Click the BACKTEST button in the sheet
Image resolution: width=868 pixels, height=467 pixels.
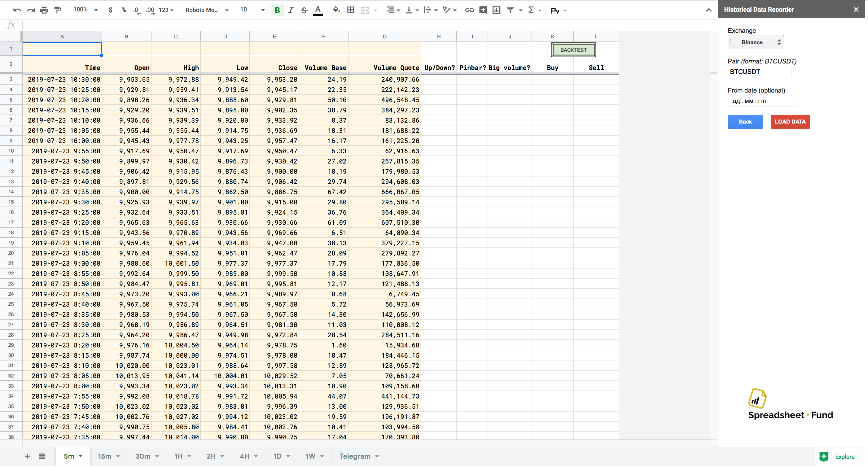573,50
